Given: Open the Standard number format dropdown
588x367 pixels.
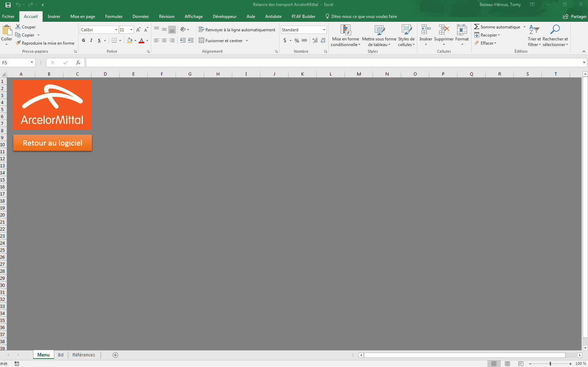Looking at the screenshot, I should [324, 30].
